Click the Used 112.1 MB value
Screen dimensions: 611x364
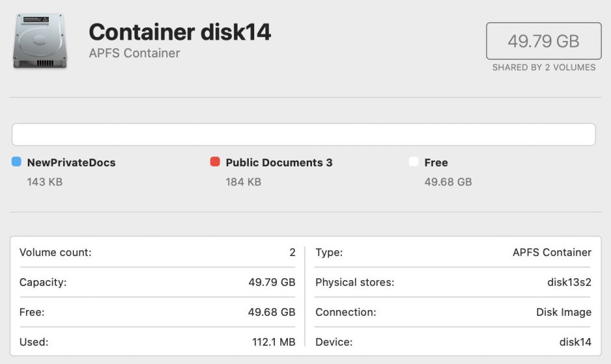point(274,342)
